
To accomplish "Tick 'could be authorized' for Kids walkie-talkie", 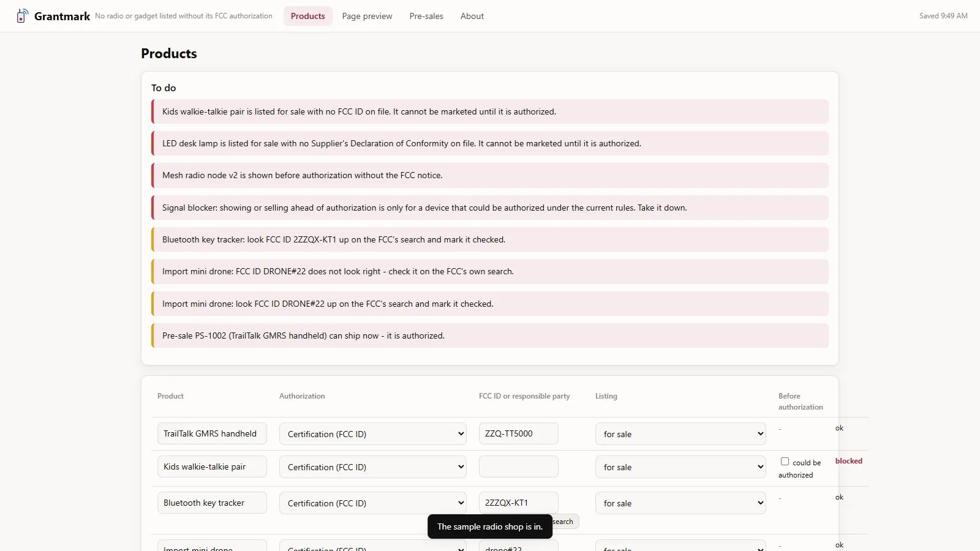I will pos(785,462).
